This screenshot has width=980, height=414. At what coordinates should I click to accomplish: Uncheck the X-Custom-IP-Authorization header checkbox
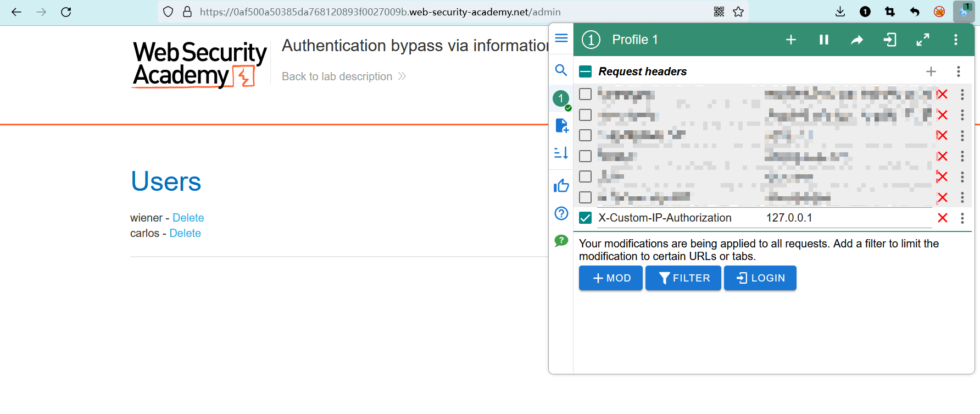tap(586, 218)
